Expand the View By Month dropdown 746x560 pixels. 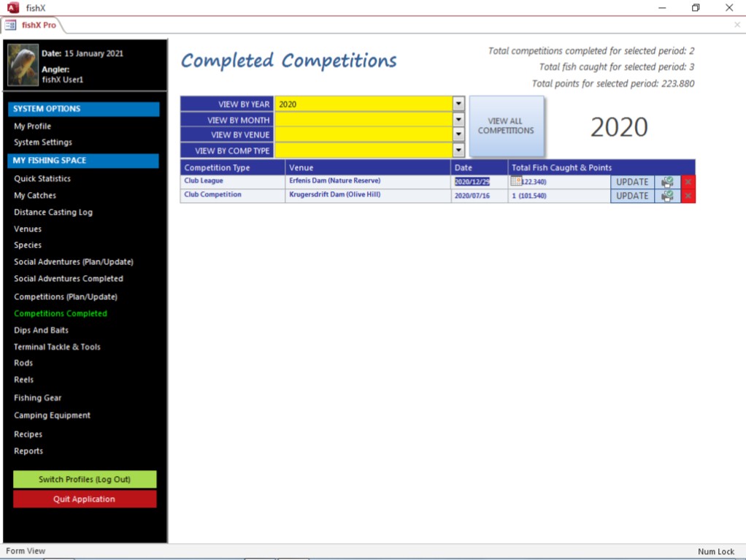coord(458,120)
